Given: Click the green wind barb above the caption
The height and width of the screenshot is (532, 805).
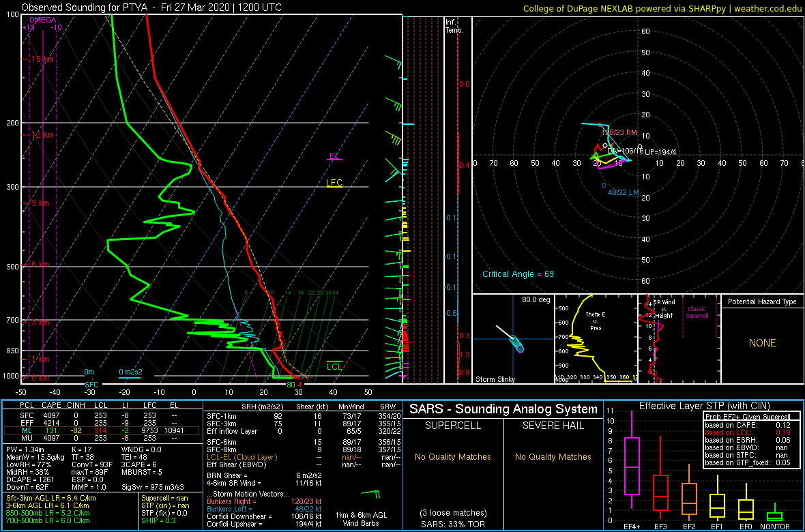Looking at the screenshot, I should coord(370,494).
